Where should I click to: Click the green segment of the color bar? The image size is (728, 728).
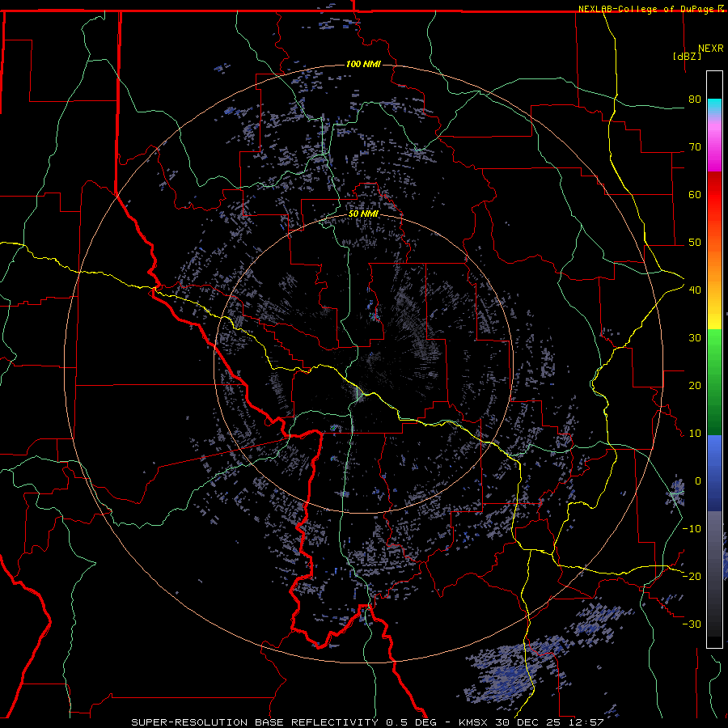tap(714, 382)
